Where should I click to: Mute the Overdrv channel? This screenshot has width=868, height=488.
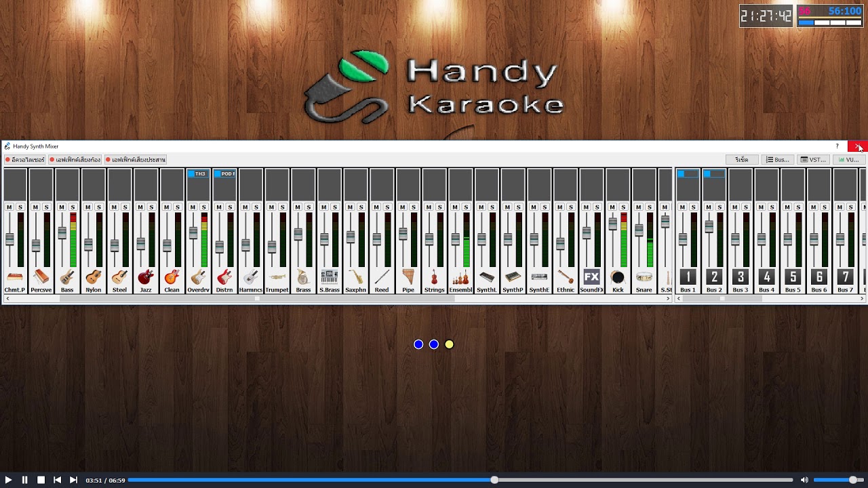point(193,207)
